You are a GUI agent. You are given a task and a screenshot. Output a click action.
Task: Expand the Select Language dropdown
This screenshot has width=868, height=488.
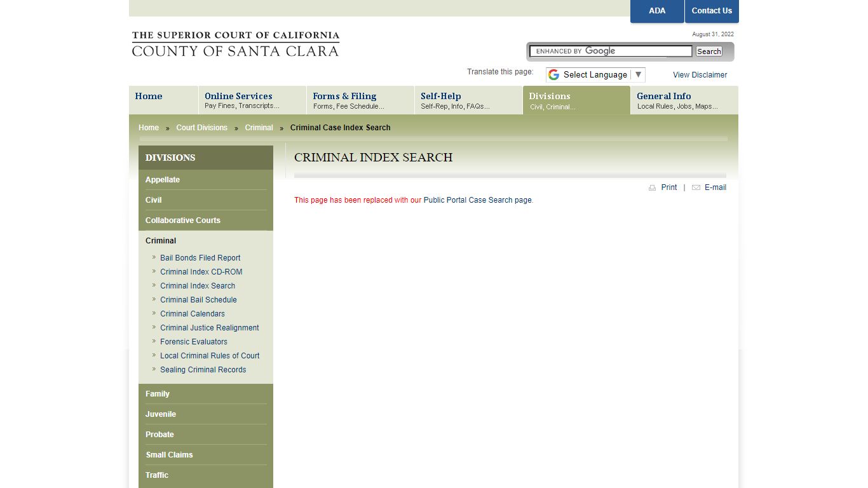tap(638, 74)
